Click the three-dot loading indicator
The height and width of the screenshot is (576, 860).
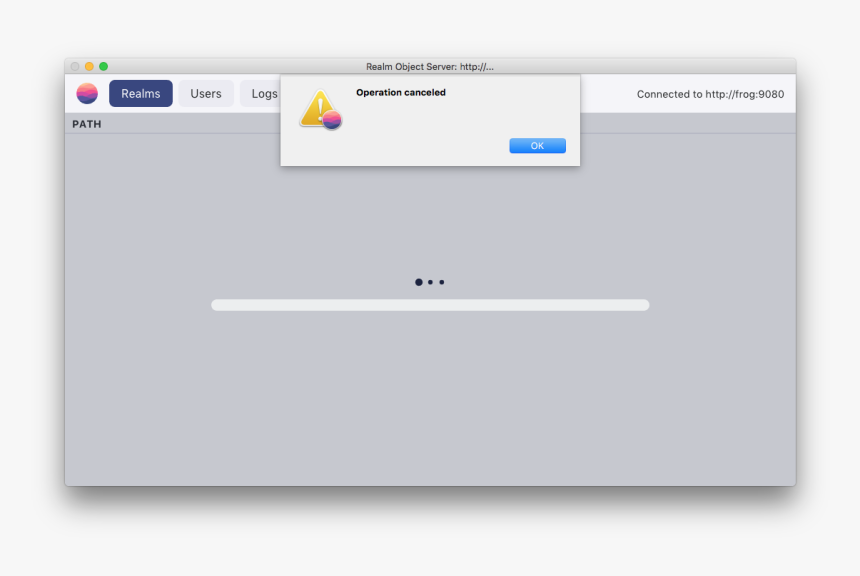pyautogui.click(x=429, y=282)
